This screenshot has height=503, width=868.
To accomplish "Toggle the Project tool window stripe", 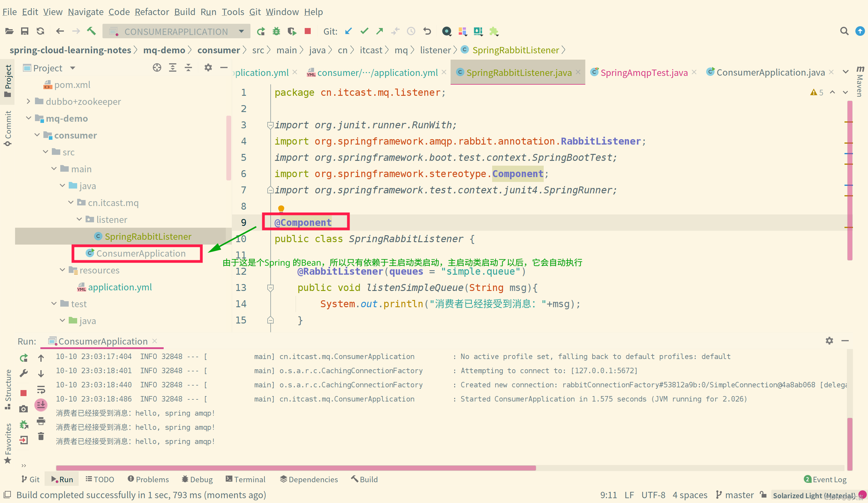I will [x=8, y=81].
